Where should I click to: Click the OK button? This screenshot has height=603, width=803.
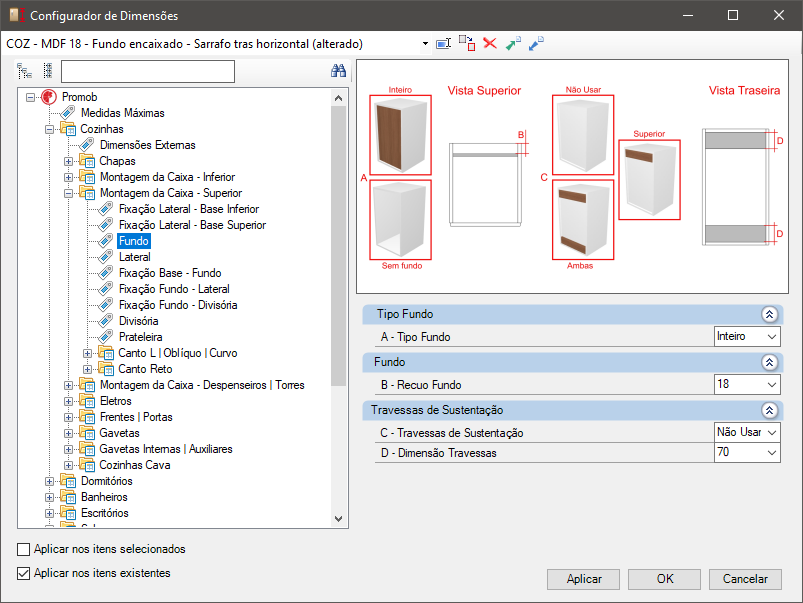tap(664, 579)
